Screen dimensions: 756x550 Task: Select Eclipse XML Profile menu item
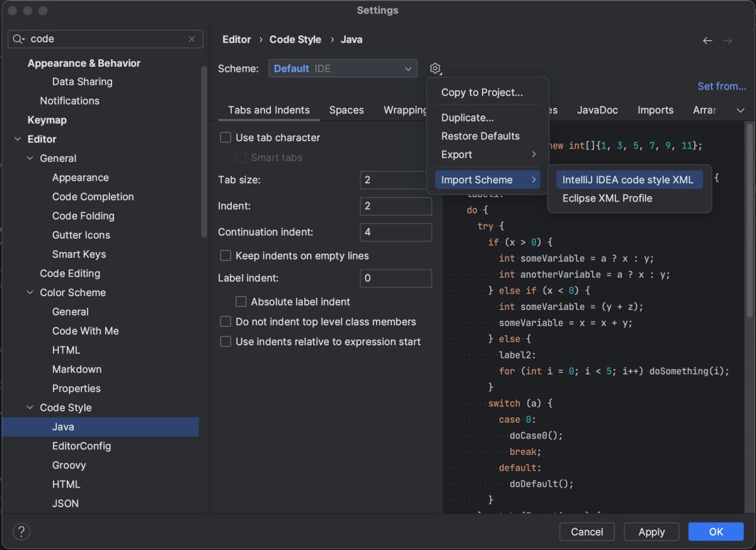(x=607, y=198)
